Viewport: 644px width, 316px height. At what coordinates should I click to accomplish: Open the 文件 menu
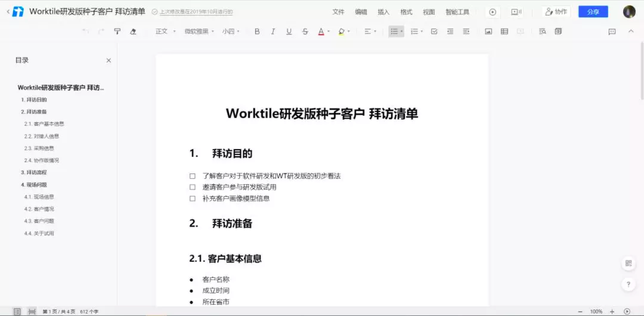(338, 12)
